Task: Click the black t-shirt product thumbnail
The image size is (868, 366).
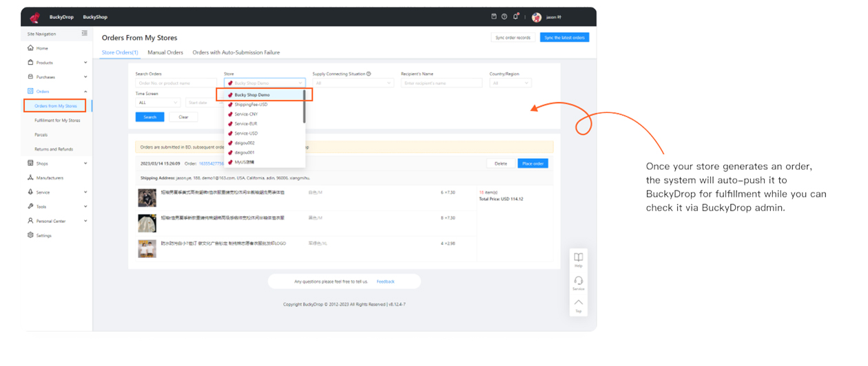Action: (147, 198)
